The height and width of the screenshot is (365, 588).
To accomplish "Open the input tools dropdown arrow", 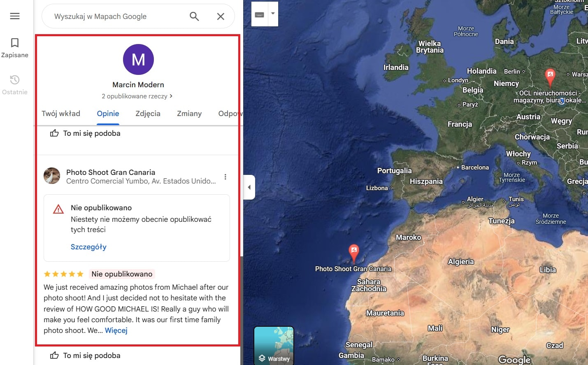I will (273, 14).
